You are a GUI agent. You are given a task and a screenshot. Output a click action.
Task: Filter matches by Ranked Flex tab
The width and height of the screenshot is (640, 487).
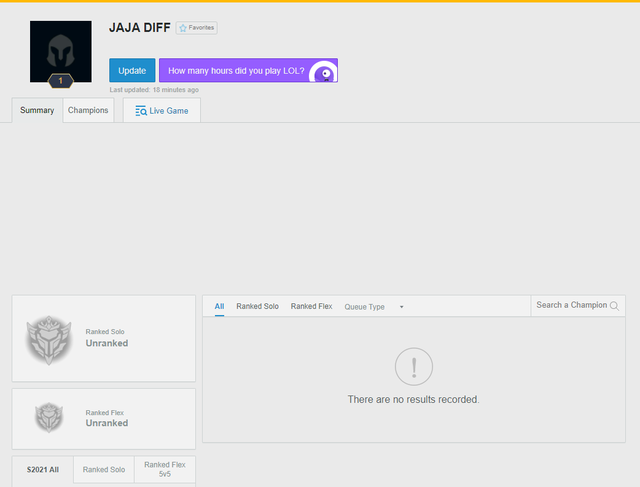click(x=311, y=306)
